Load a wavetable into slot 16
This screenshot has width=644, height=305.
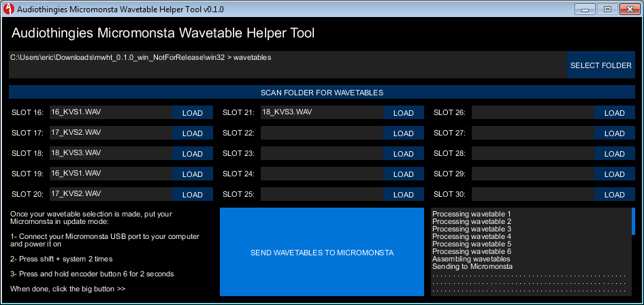coord(192,113)
